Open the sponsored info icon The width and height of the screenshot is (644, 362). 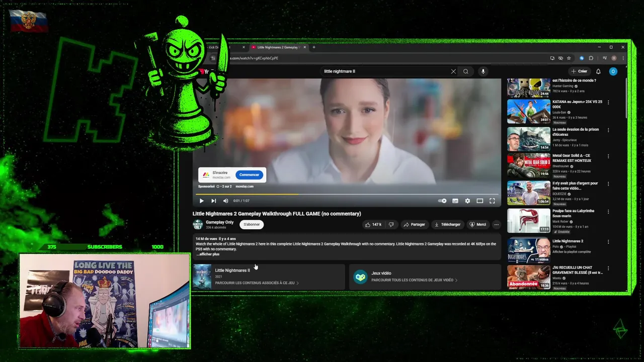click(218, 187)
